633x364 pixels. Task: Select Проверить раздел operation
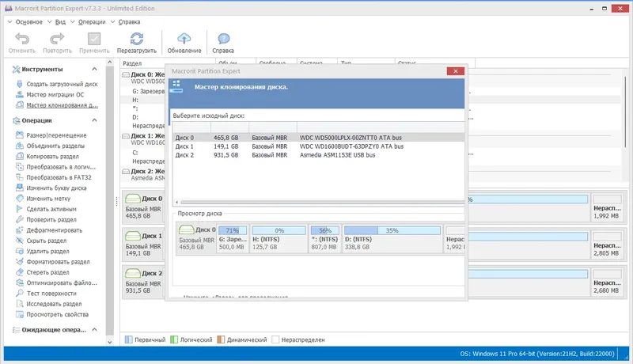(51, 219)
